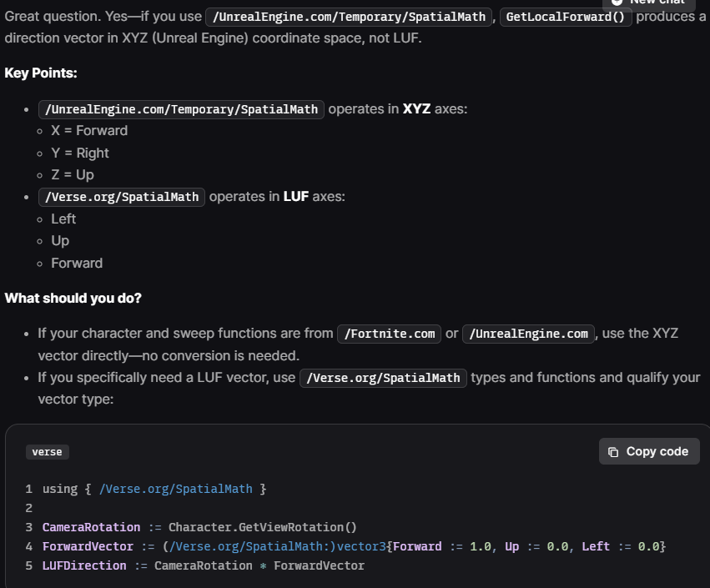Screen dimensions: 710x588
Task: Click the 'Key Points:' heading
Action: pos(41,73)
